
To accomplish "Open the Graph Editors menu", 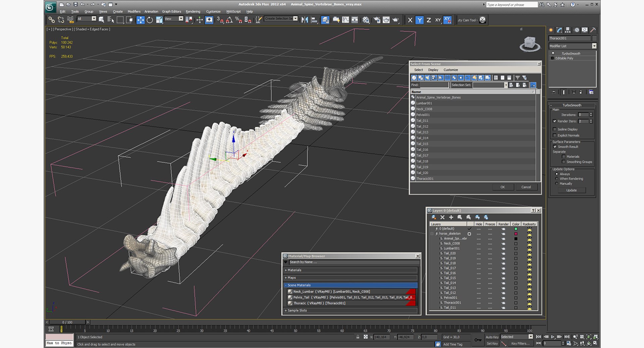I will pos(171,11).
